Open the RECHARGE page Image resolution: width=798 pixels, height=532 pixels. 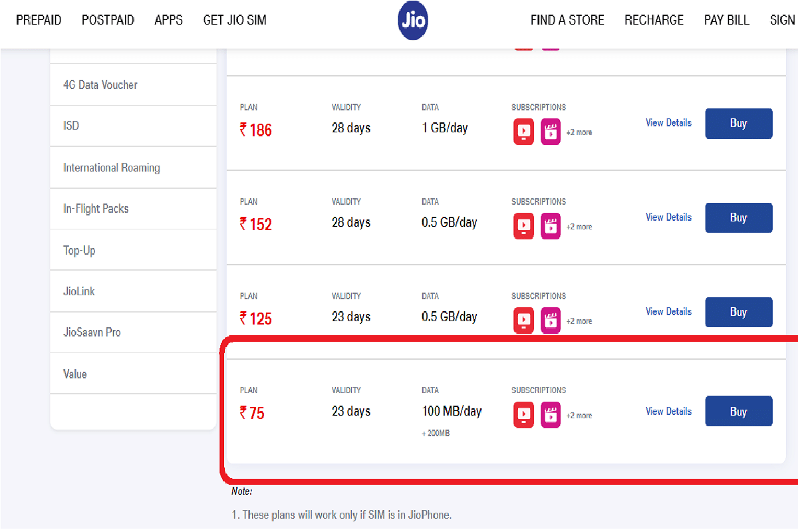point(654,20)
